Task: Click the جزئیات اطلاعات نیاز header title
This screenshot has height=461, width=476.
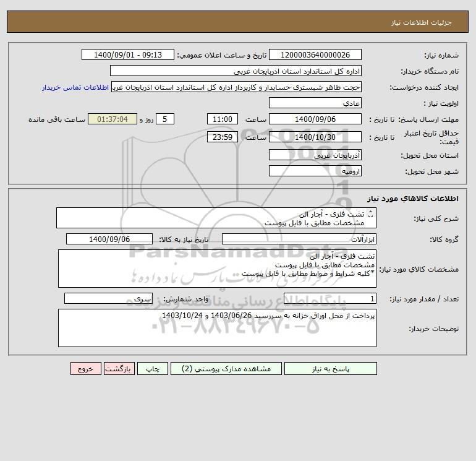Action: 422,22
